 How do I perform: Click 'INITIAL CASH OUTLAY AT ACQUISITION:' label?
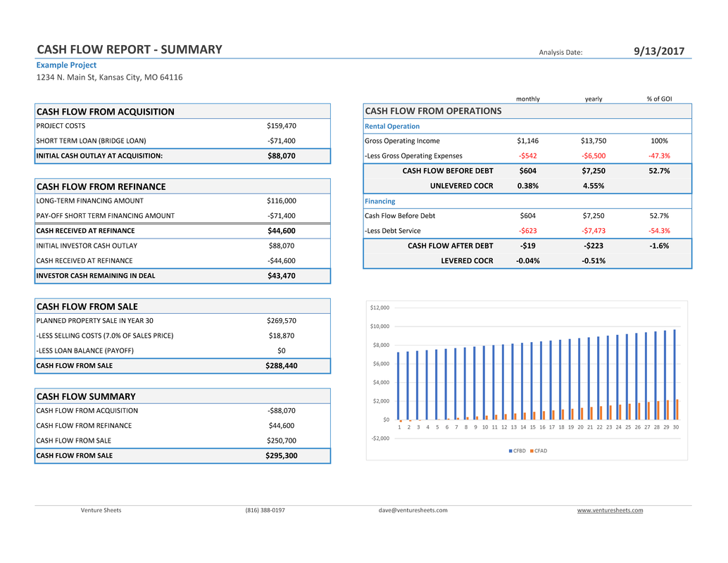[x=99, y=156]
